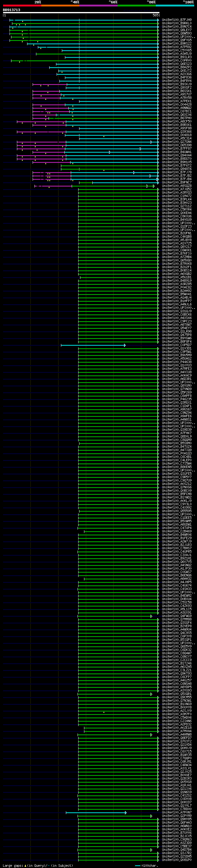Select label UniRef100_B6TPH0
This screenshot has height=868, width=197.
[x=177, y=118]
